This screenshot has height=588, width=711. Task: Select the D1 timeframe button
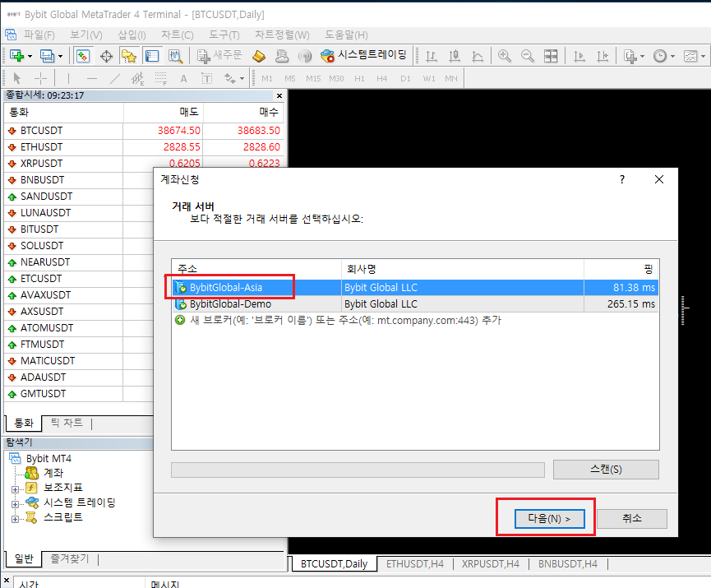[x=405, y=79]
